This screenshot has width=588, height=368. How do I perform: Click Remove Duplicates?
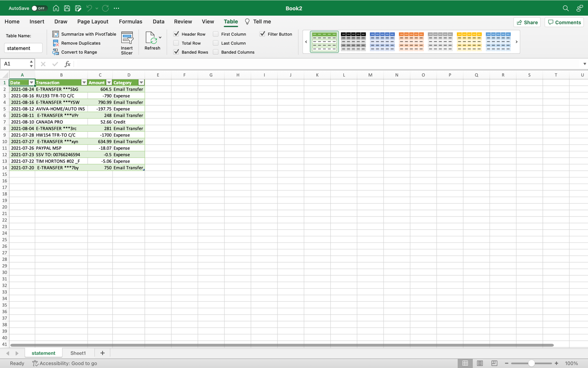tap(76, 43)
